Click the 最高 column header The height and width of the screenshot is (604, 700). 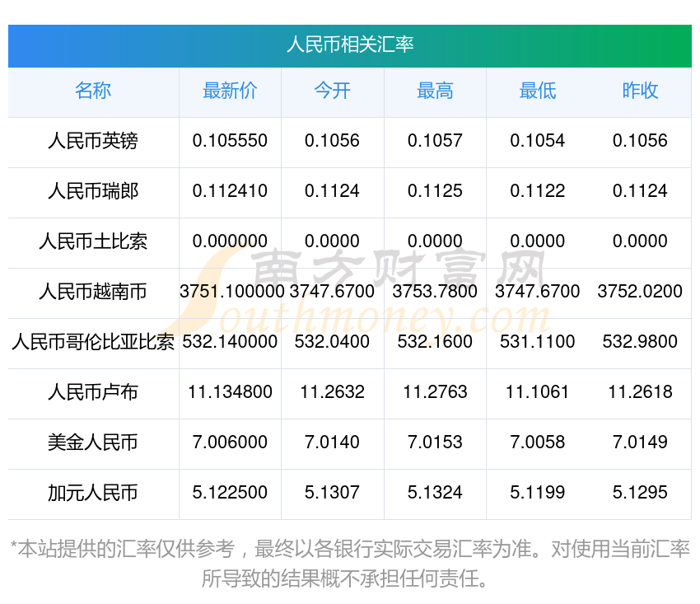click(435, 91)
